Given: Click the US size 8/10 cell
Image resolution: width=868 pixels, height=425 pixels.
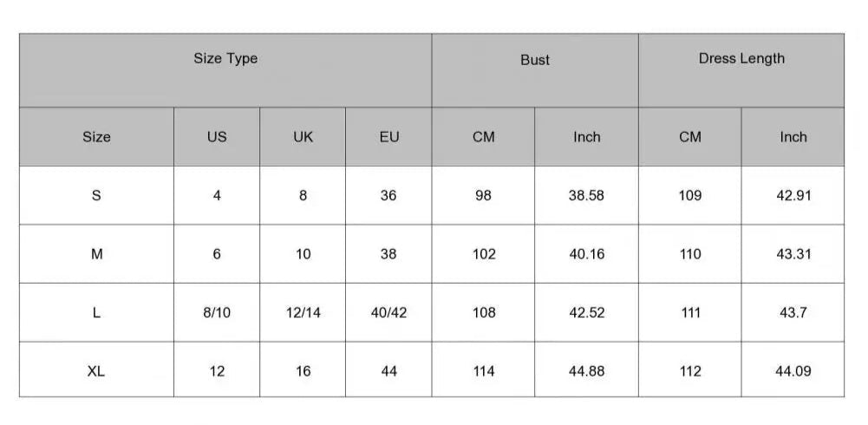Looking at the screenshot, I should point(217,313).
